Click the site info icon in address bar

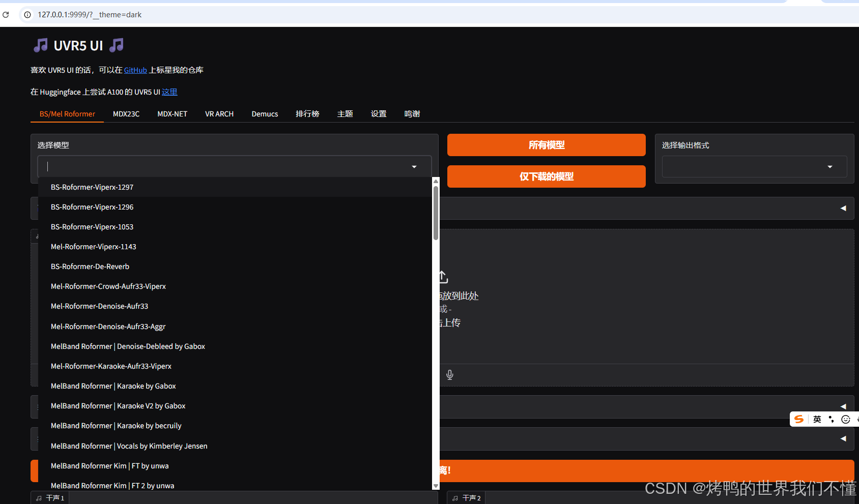click(x=27, y=15)
